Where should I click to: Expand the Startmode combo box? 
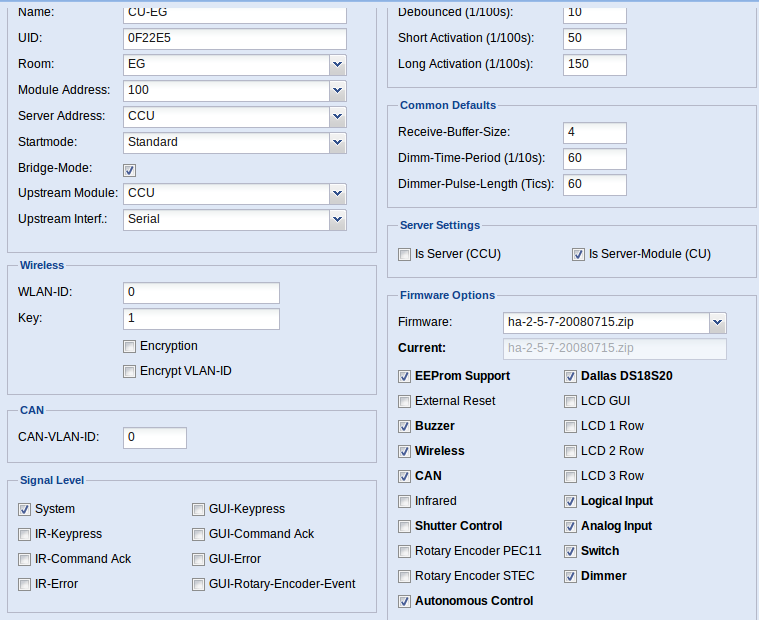coord(337,143)
